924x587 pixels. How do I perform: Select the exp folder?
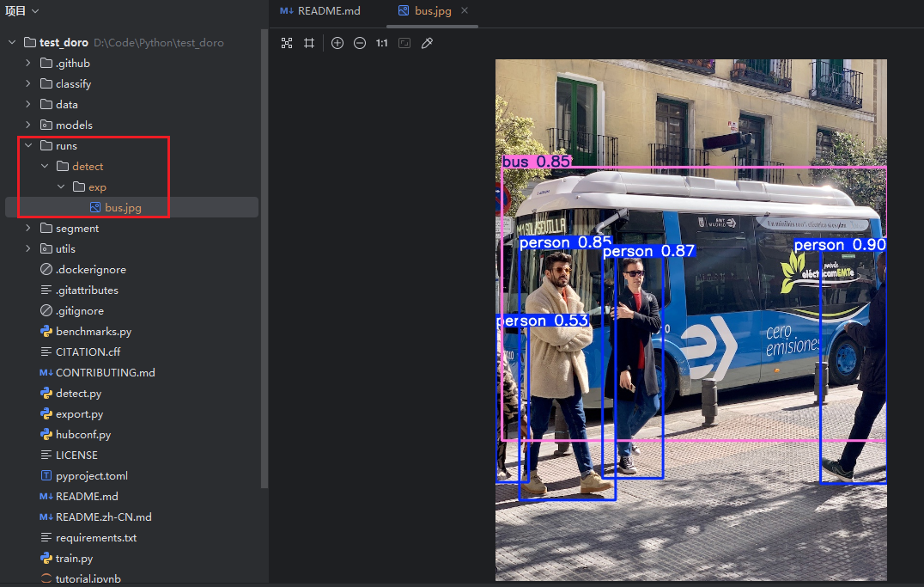pos(131,187)
